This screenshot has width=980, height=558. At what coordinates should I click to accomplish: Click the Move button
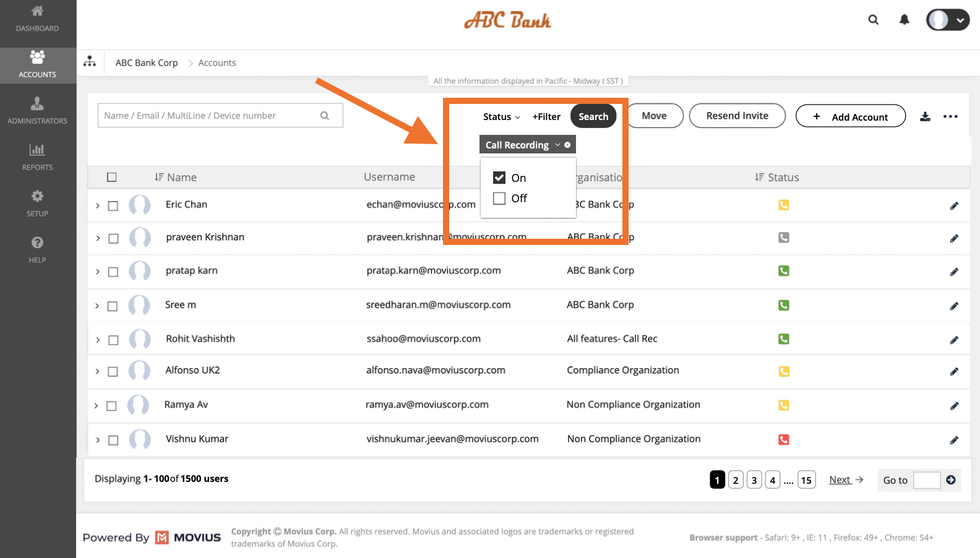(x=654, y=116)
